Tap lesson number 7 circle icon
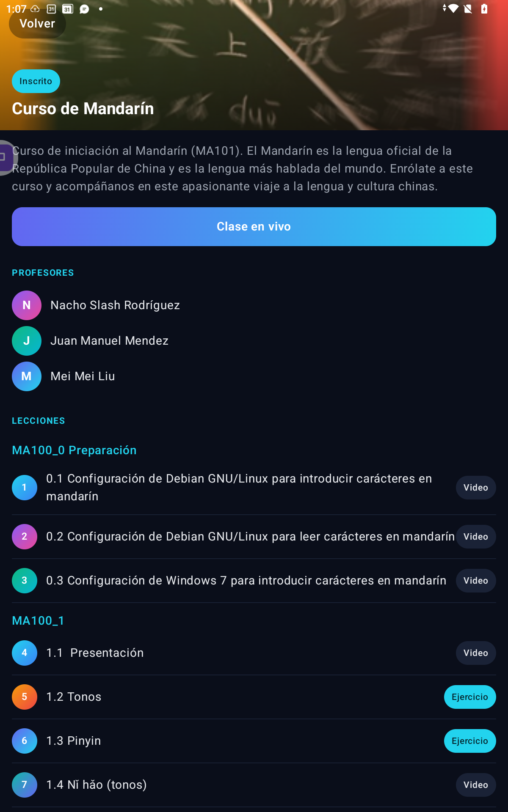Screen dimensions: 508x812 coord(25,785)
